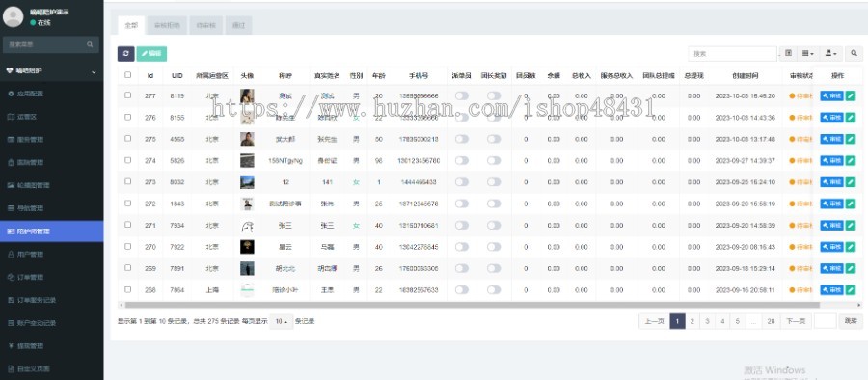Open the avatar thumbnail for Id 277
This screenshot has width=868, height=380.
(247, 95)
